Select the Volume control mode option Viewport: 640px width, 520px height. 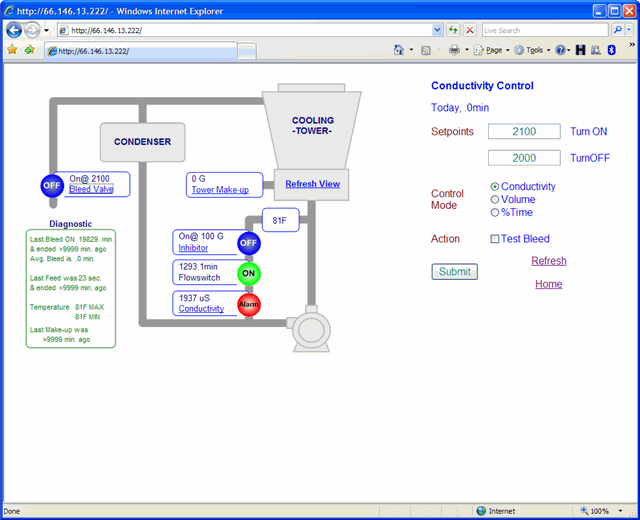(x=495, y=200)
